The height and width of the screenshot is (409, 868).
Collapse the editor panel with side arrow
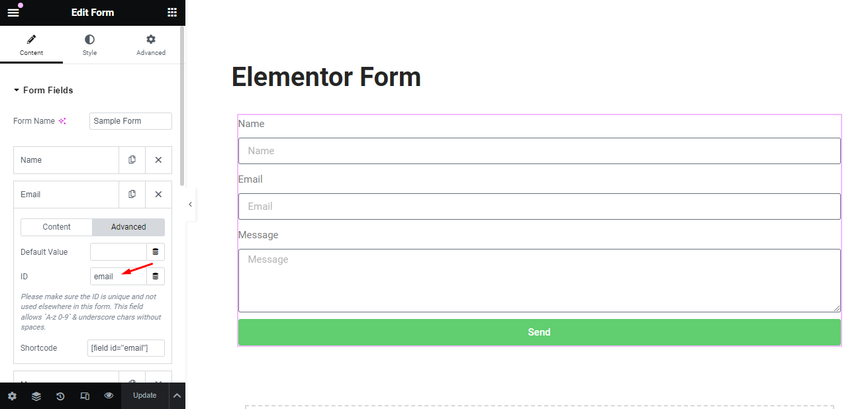[x=190, y=204]
